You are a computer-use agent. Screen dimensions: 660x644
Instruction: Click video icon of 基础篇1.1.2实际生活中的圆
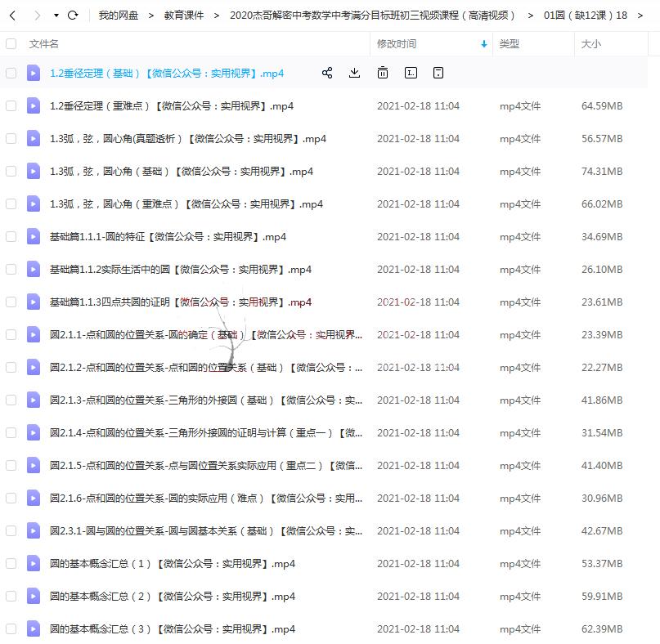click(34, 269)
